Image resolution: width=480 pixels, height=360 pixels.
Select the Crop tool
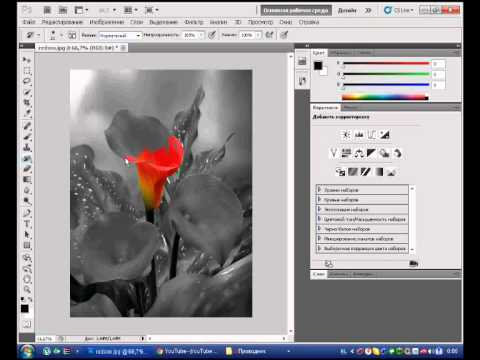pyautogui.click(x=27, y=102)
